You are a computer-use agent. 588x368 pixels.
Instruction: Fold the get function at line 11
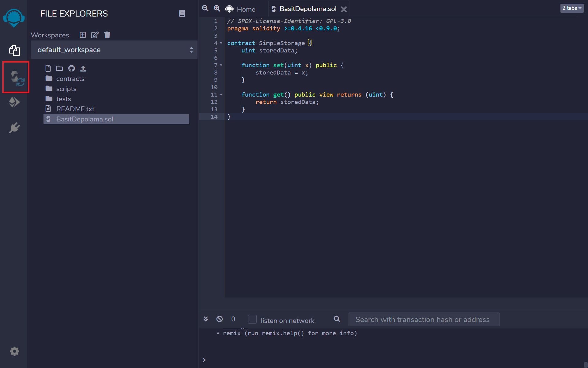(x=221, y=95)
